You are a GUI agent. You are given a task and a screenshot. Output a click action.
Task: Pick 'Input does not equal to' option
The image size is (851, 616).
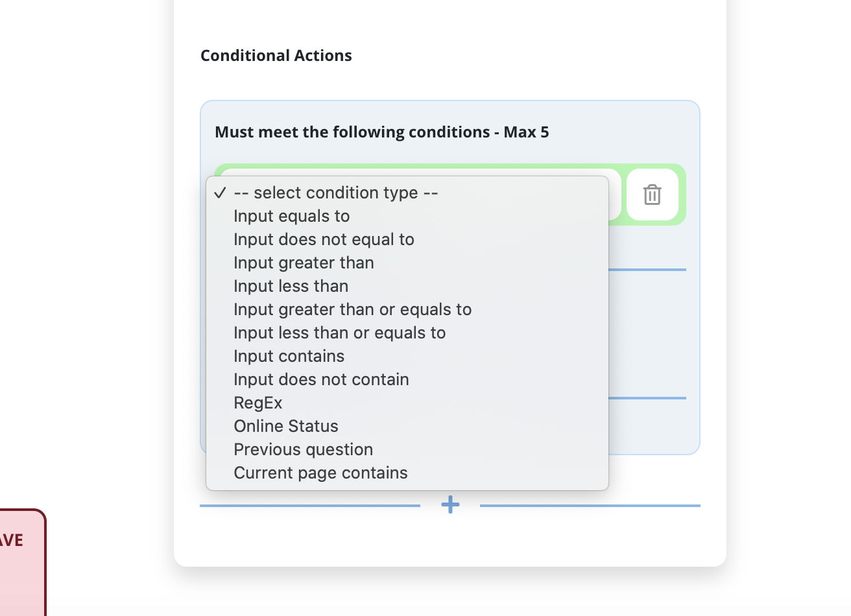(324, 239)
